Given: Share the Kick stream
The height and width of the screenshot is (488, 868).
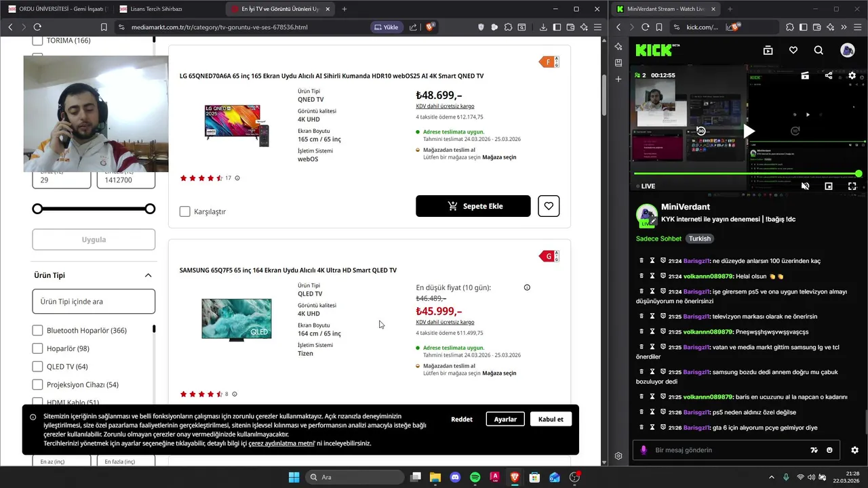Looking at the screenshot, I should (x=829, y=75).
